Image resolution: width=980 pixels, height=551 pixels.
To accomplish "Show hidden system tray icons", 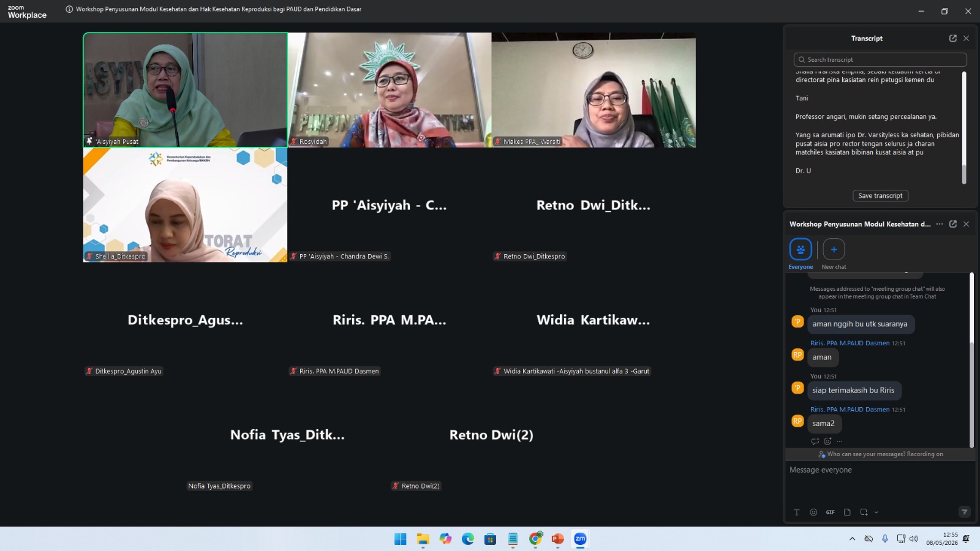I will tap(852, 539).
